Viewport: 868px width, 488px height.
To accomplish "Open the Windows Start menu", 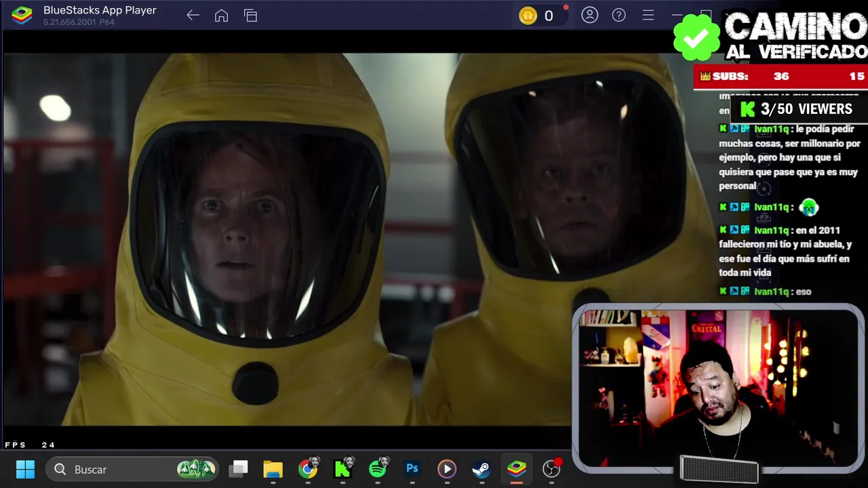I will (x=25, y=469).
